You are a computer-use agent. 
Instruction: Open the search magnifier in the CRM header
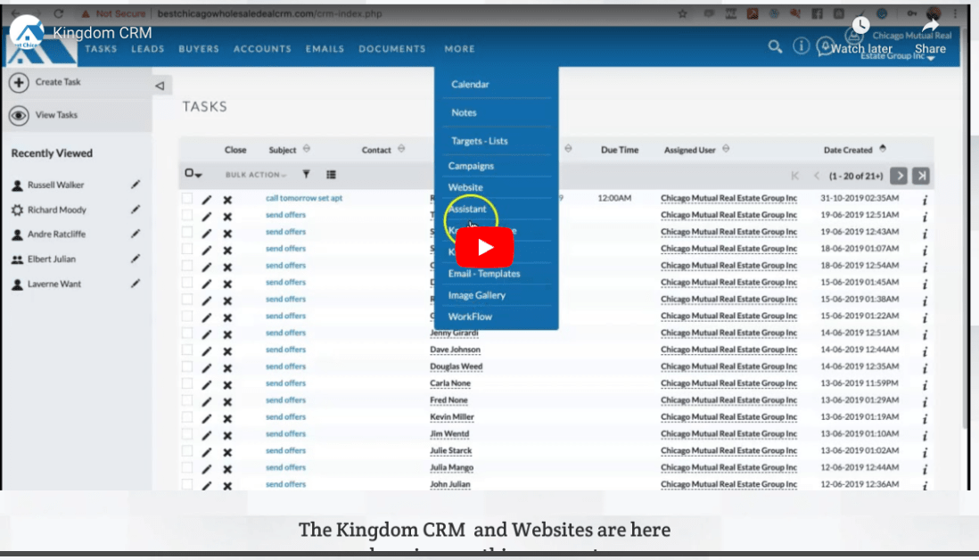(x=775, y=47)
